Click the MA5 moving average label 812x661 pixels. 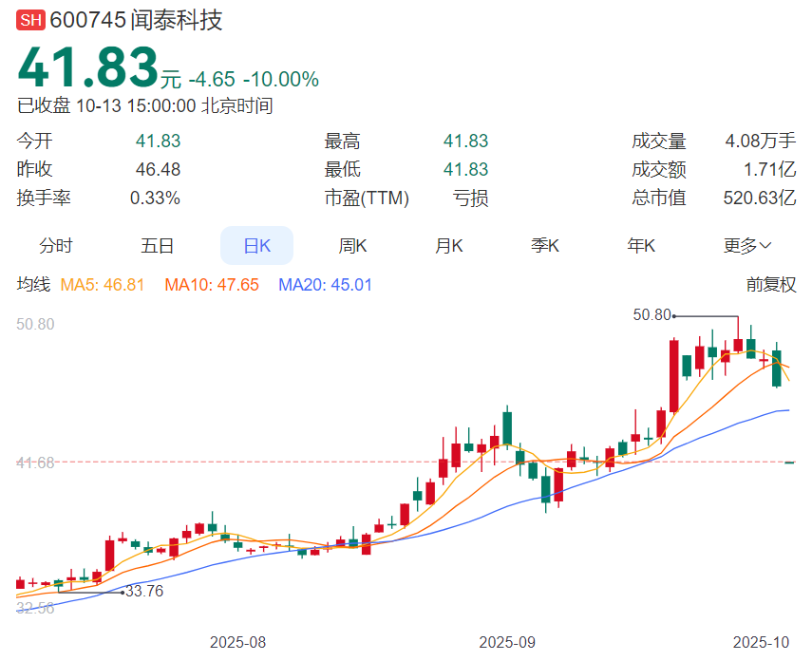point(103,284)
